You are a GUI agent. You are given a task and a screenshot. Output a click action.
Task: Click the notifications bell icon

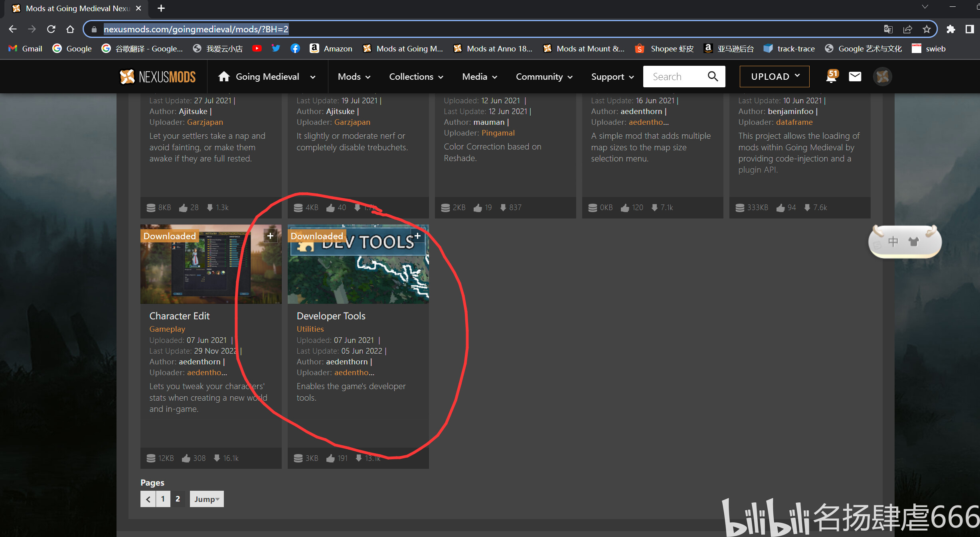(831, 76)
